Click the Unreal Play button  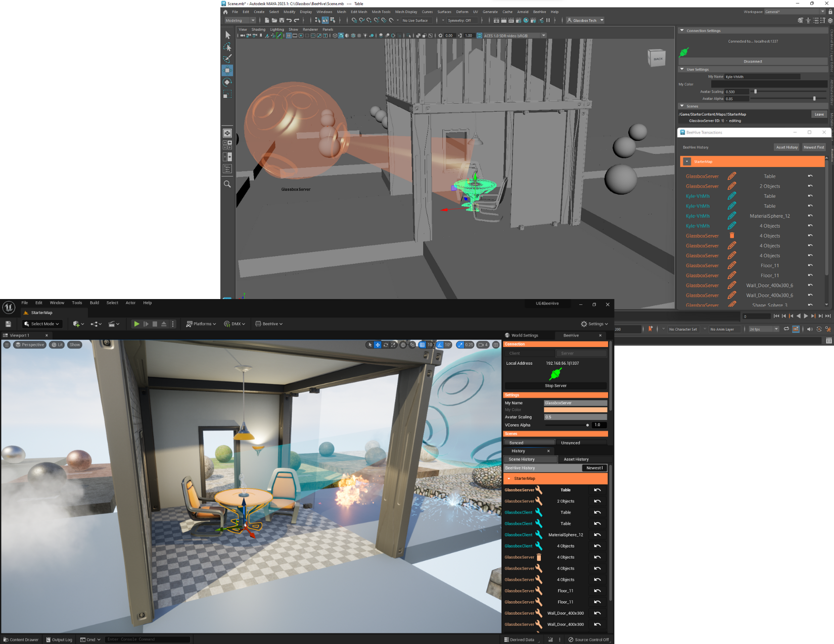tap(136, 324)
